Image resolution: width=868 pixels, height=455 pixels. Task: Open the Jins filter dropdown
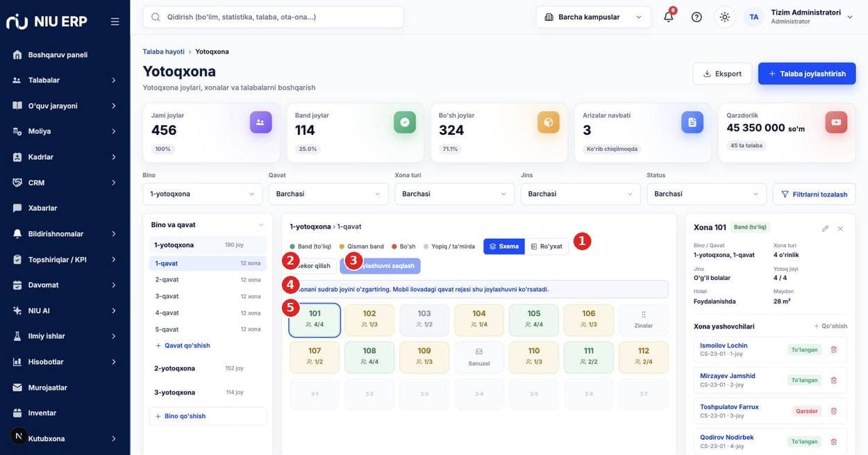[x=581, y=194]
